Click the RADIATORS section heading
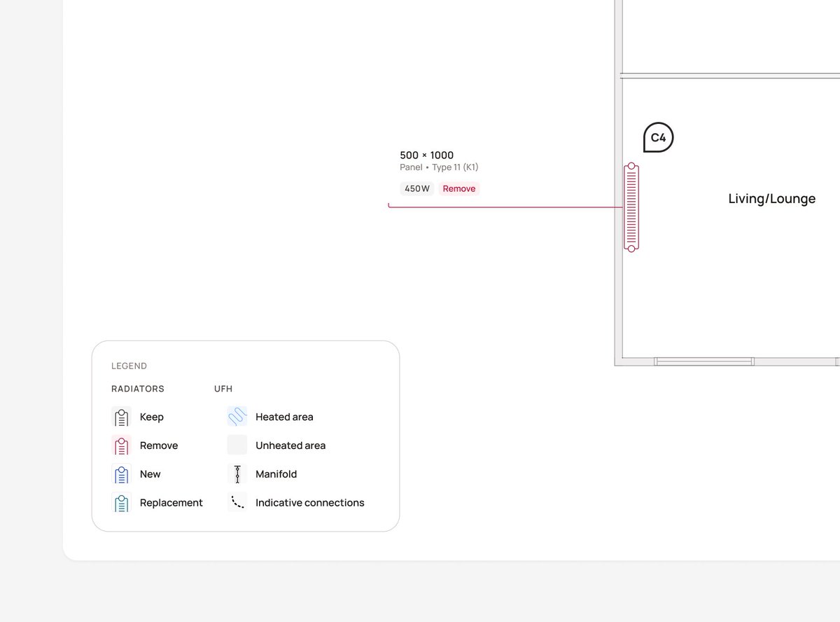840x622 pixels. point(138,389)
